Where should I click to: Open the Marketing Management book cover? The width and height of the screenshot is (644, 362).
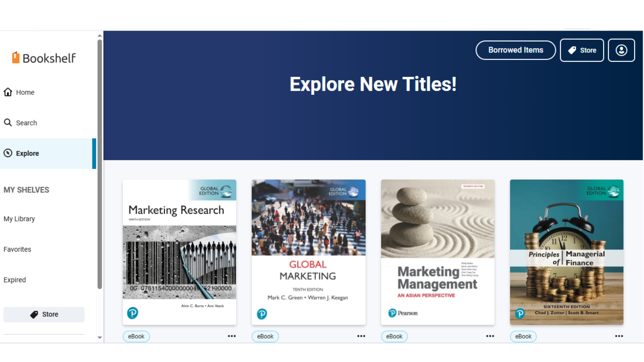pos(438,252)
